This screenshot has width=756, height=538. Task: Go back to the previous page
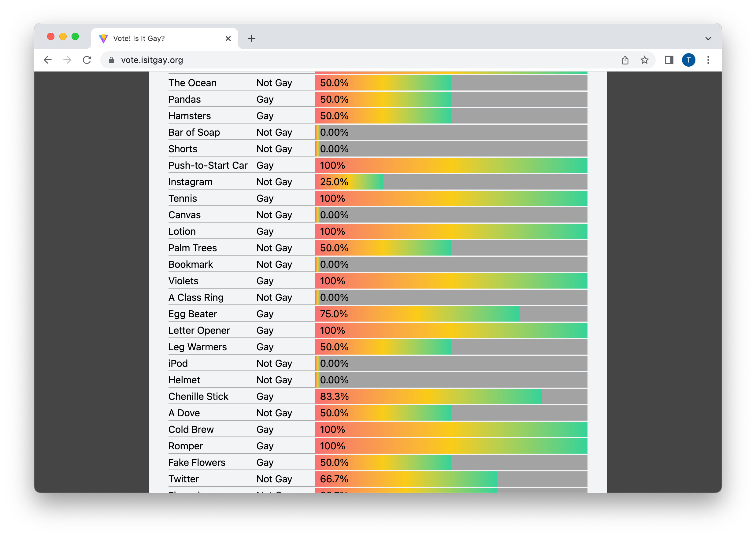[x=48, y=60]
